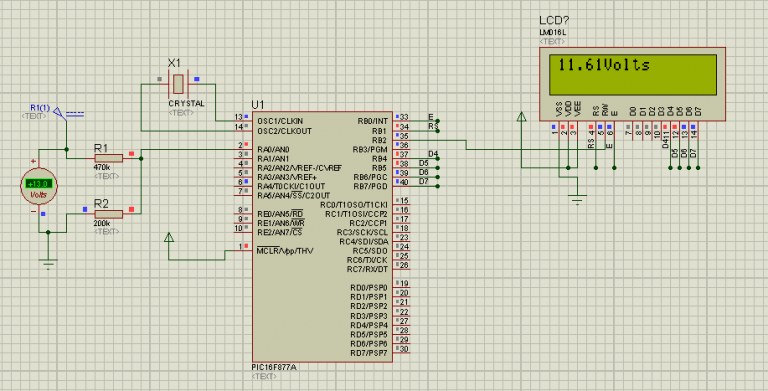
Task: Click the U1 reference label
Action: [x=258, y=105]
